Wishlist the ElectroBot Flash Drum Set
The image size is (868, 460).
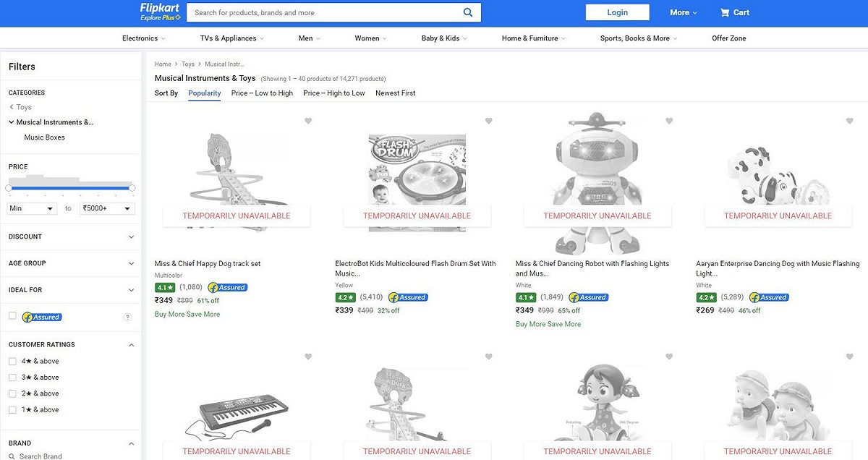tap(488, 121)
